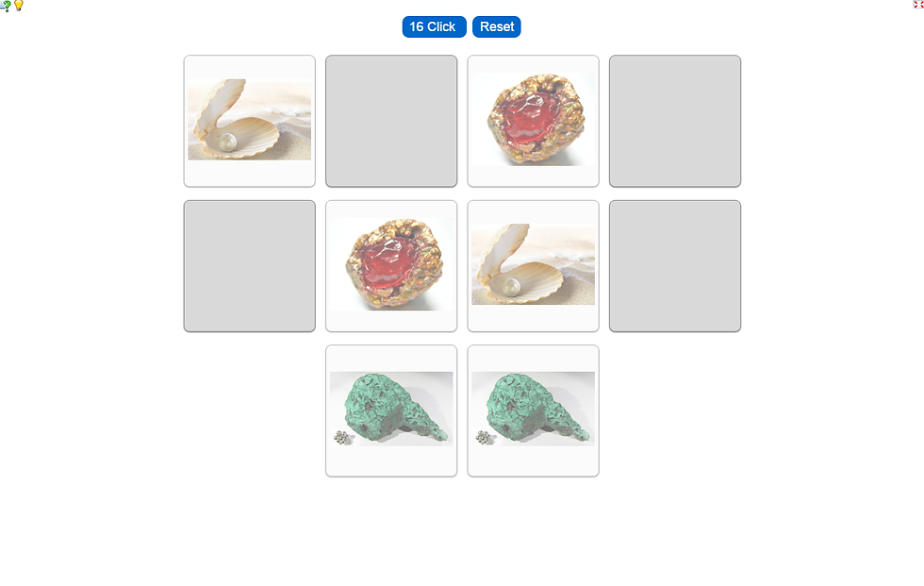Click silver beads beside the right green mineral
Image resolution: width=924 pixels, height=586 pixels.
pyautogui.click(x=485, y=438)
